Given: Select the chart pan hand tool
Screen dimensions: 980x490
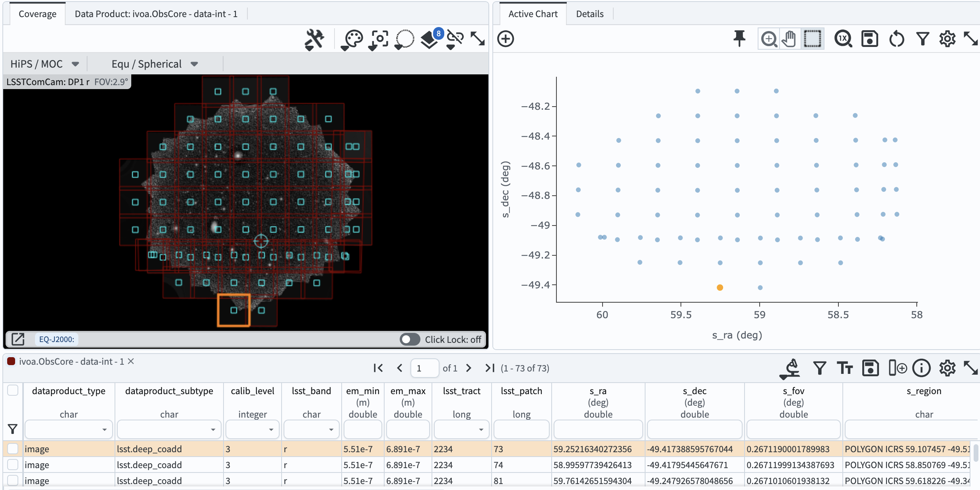Looking at the screenshot, I should (789, 39).
